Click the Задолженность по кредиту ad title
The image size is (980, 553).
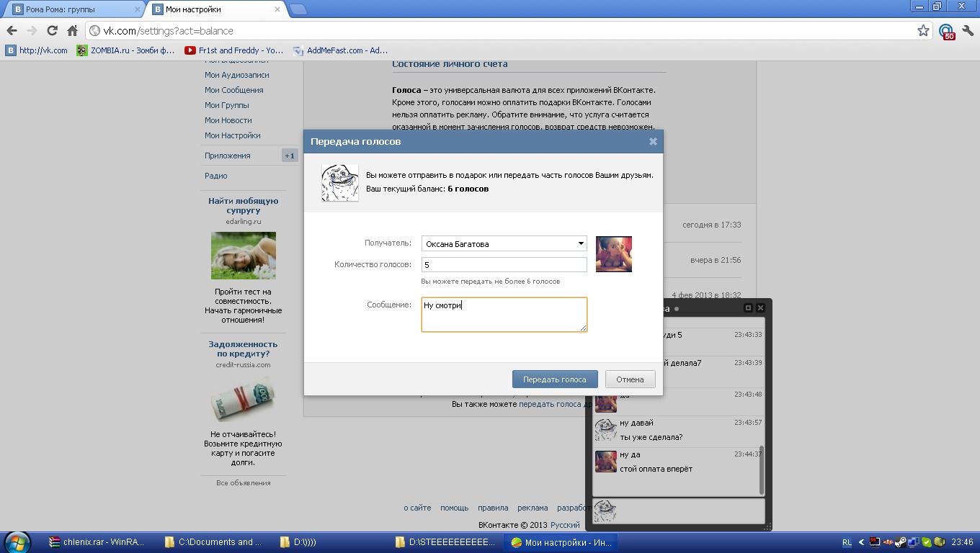[x=243, y=349]
